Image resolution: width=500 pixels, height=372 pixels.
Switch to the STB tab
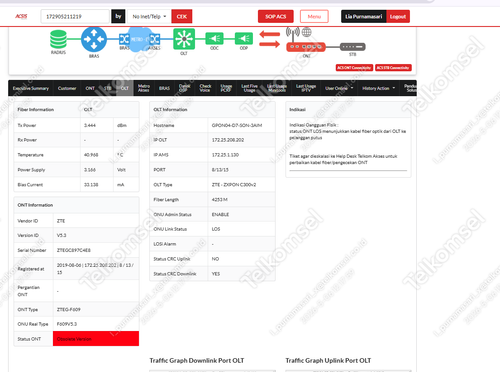(x=107, y=88)
